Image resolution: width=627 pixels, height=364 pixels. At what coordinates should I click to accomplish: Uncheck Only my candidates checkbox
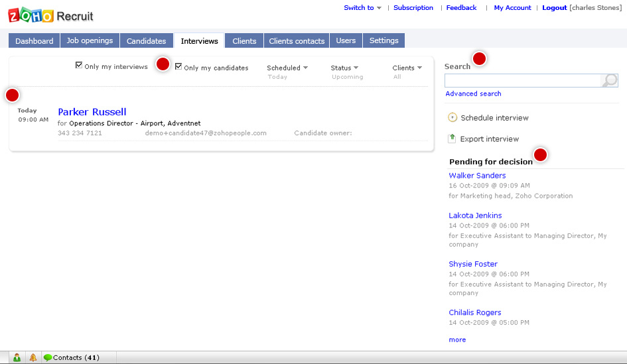tap(178, 66)
